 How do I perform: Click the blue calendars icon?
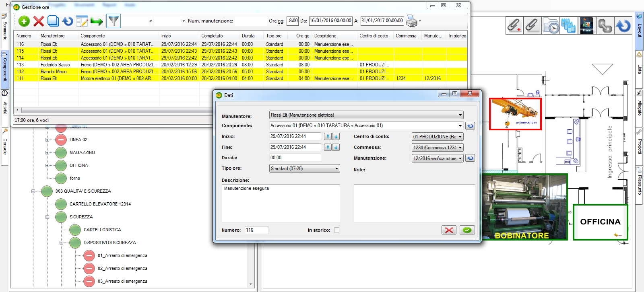pyautogui.click(x=568, y=26)
